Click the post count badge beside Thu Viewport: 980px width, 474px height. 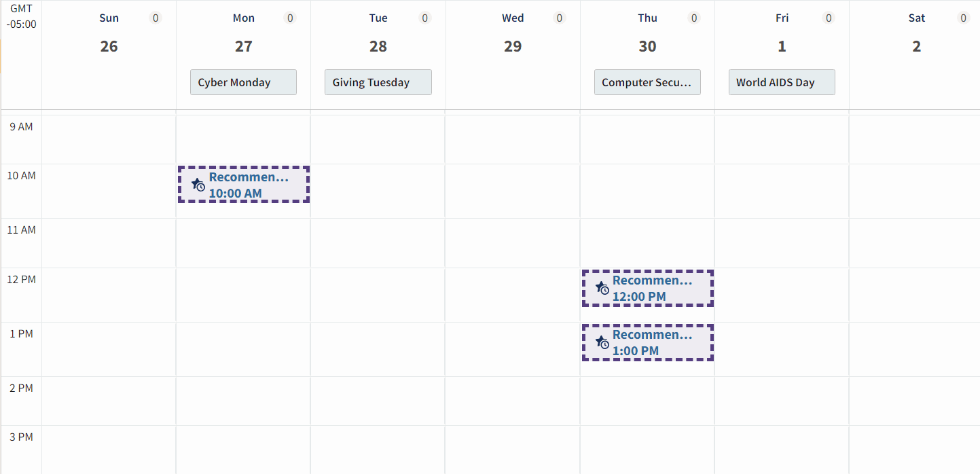[x=694, y=18]
